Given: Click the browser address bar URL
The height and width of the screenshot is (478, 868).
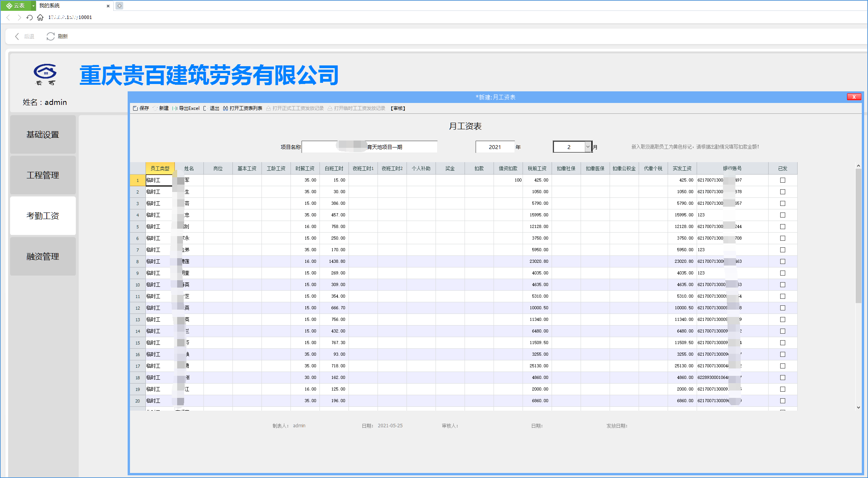Looking at the screenshot, I should [70, 17].
